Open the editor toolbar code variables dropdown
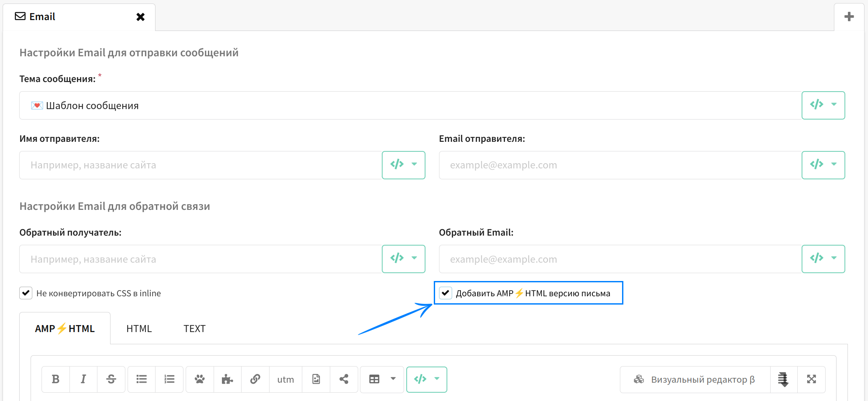The height and width of the screenshot is (401, 868). [x=427, y=379]
